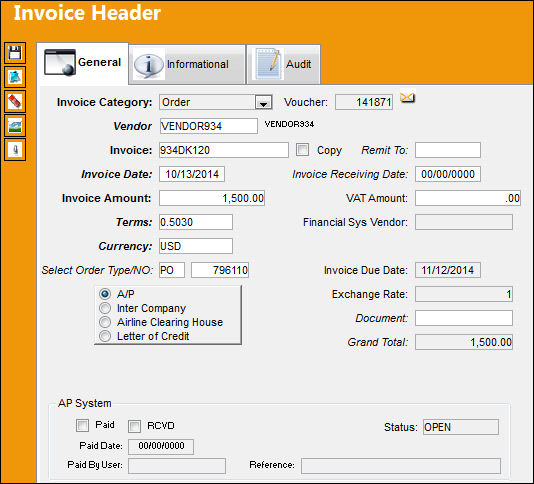This screenshot has height=484, width=534.
Task: Click the floppy disk save icon
Action: 15,53
